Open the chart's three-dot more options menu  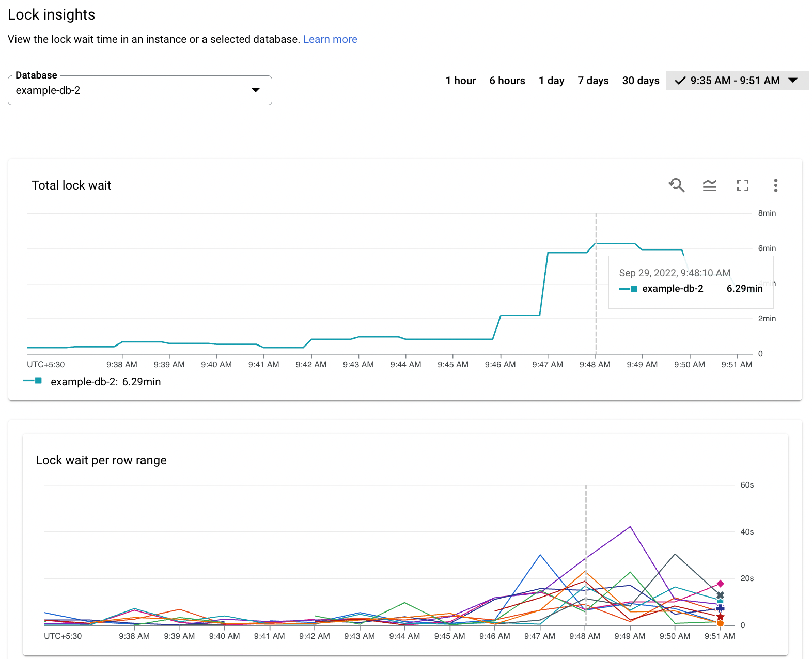[775, 185]
